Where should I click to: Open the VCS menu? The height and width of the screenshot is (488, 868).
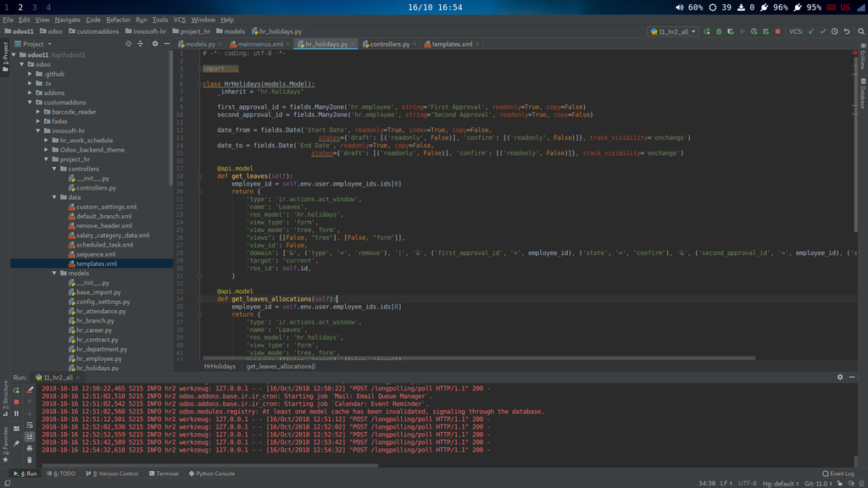pyautogui.click(x=180, y=19)
